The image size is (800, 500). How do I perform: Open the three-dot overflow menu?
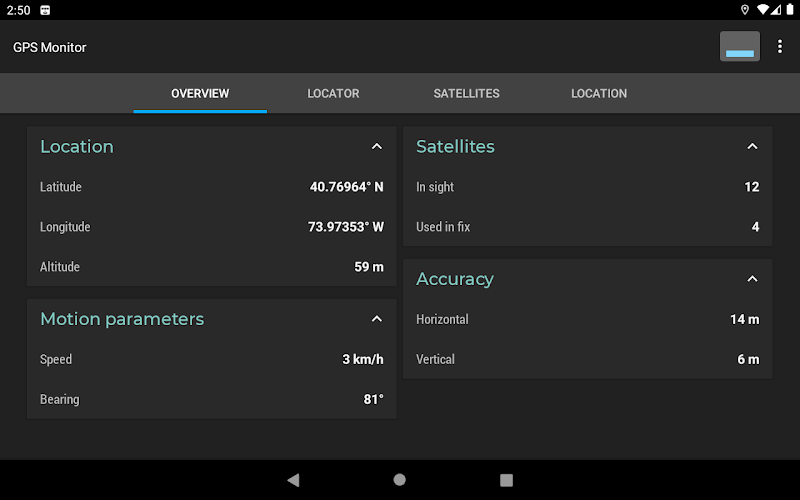click(780, 46)
